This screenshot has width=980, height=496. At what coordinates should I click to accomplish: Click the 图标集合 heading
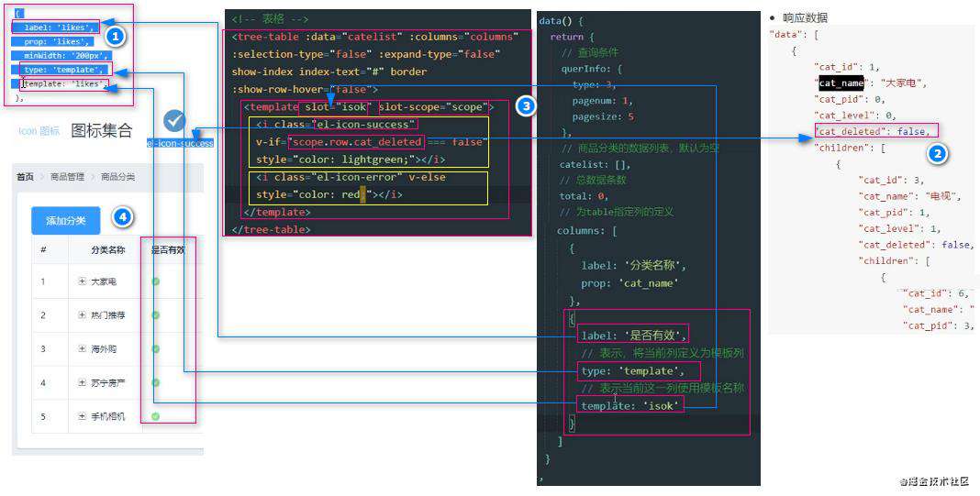[x=102, y=130]
